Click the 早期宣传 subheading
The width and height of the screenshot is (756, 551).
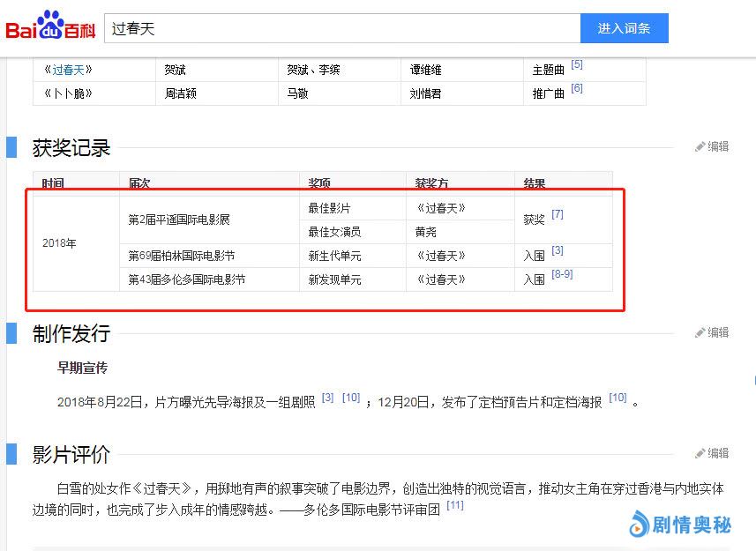tap(83, 367)
